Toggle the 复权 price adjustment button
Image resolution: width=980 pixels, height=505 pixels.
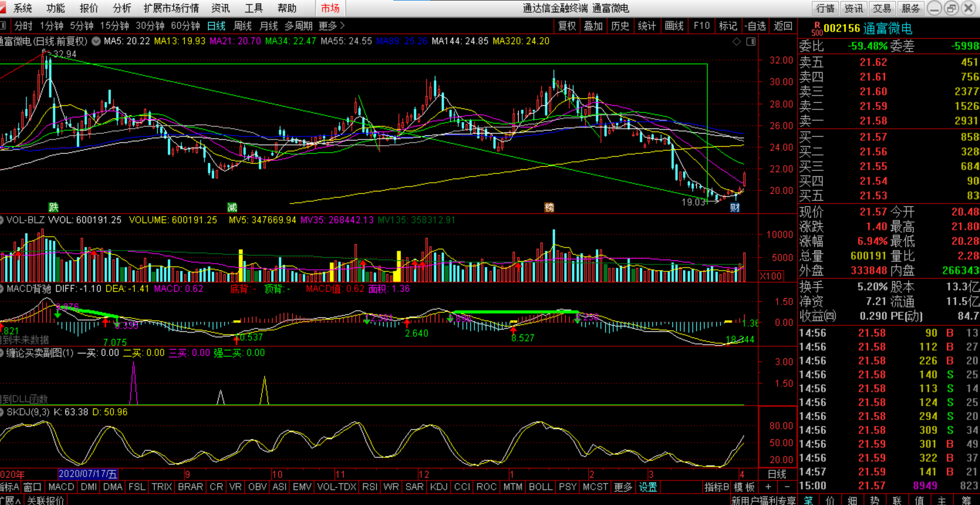coord(567,26)
